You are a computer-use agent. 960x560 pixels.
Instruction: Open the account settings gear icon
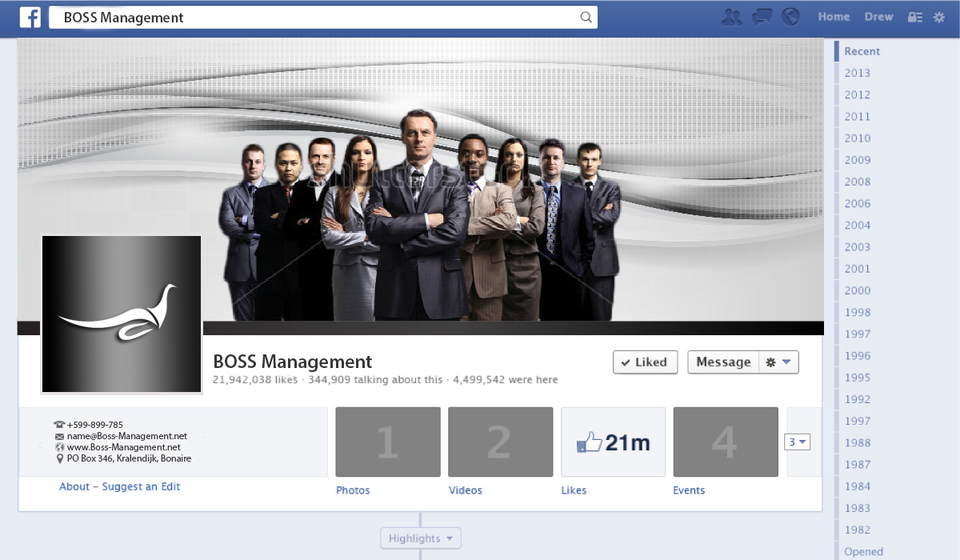(x=939, y=17)
